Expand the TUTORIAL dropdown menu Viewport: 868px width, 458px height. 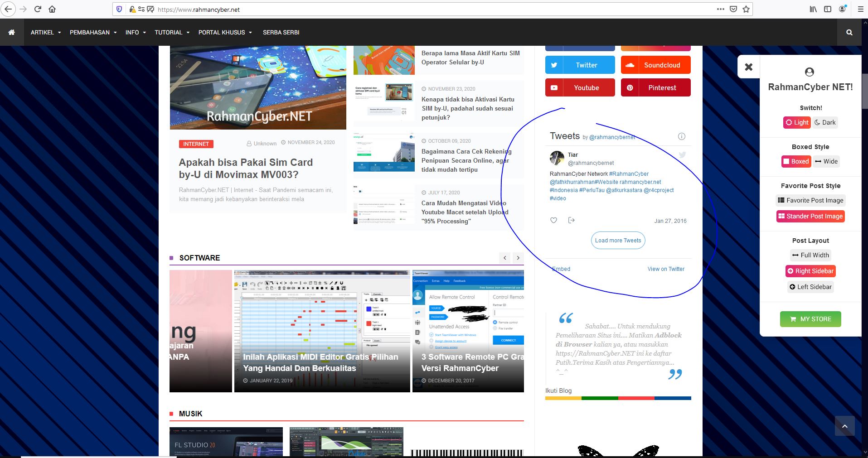click(172, 32)
